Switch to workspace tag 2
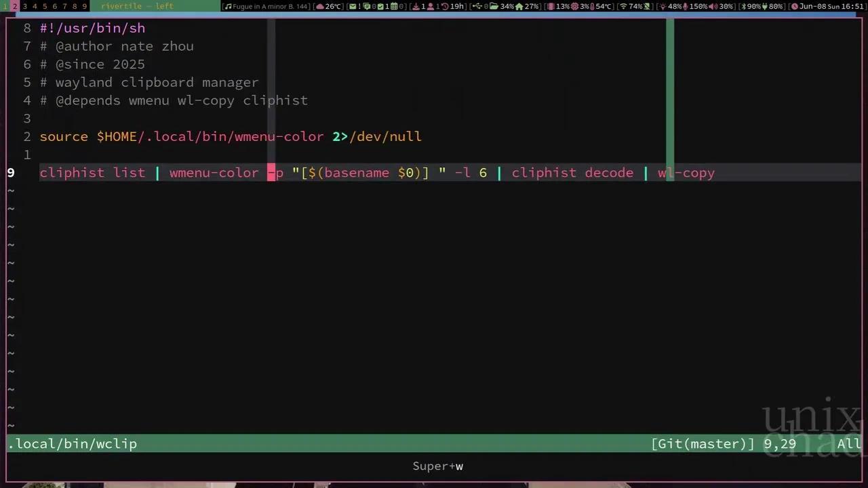 point(14,6)
